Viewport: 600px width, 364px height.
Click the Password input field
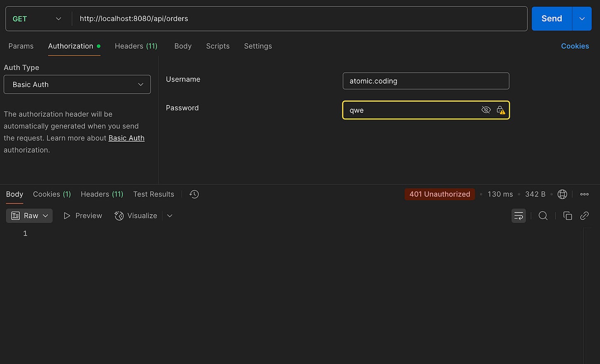click(426, 110)
